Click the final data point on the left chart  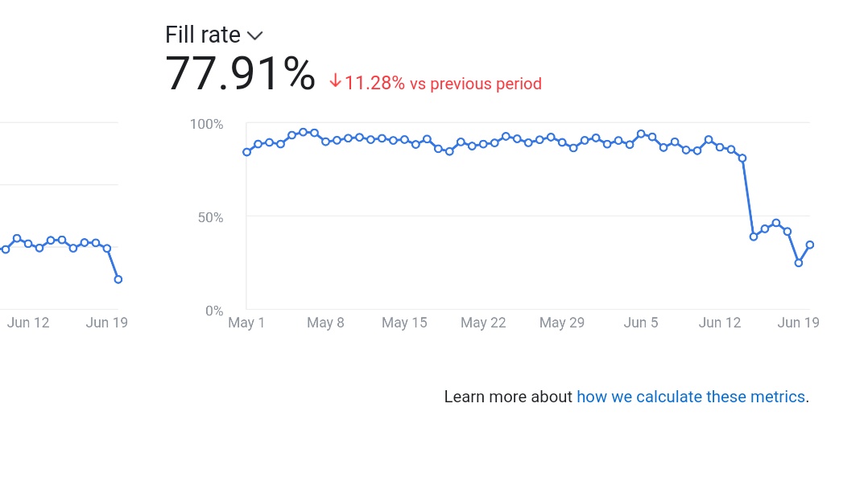pos(118,279)
